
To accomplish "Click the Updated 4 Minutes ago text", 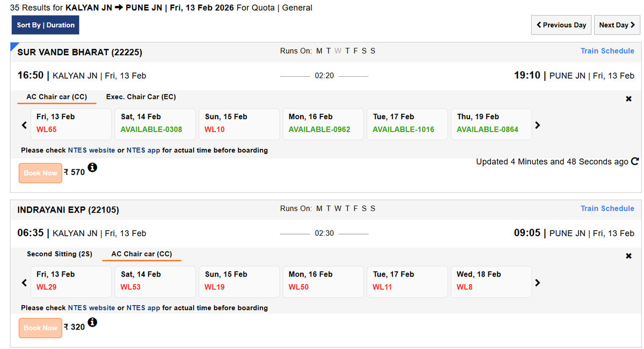I will pyautogui.click(x=552, y=162).
